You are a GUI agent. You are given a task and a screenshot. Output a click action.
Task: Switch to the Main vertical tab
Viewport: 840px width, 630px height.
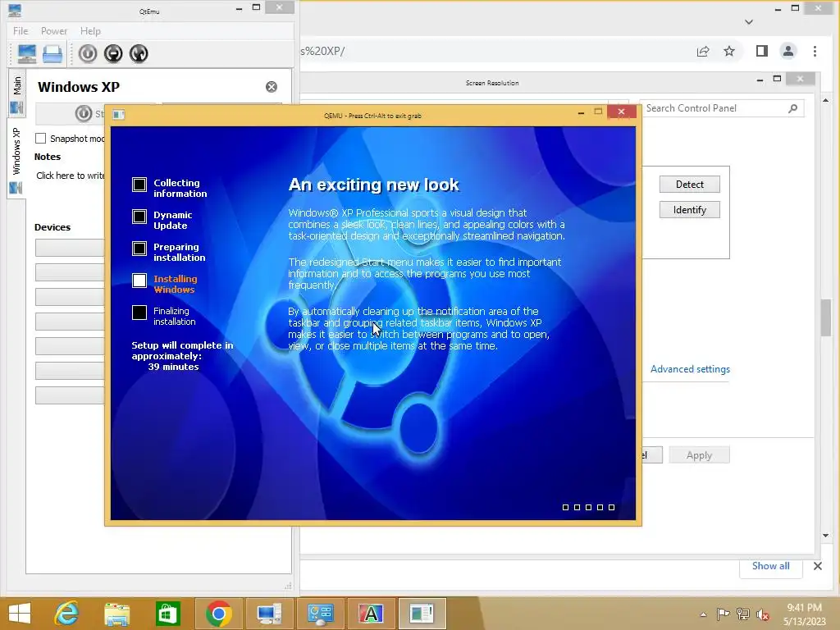pos(16,94)
